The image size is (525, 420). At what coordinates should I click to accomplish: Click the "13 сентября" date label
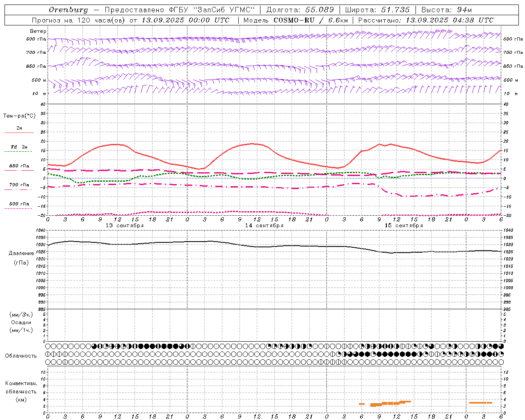coord(125,226)
